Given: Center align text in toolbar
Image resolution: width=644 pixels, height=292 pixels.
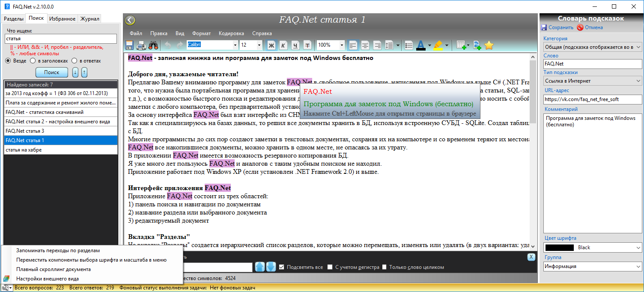Looking at the screenshot, I should [x=365, y=45].
